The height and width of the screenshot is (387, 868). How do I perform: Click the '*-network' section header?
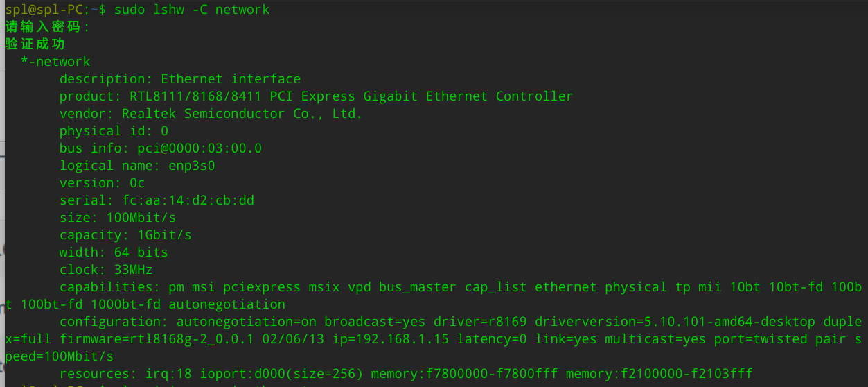pyautogui.click(x=55, y=62)
